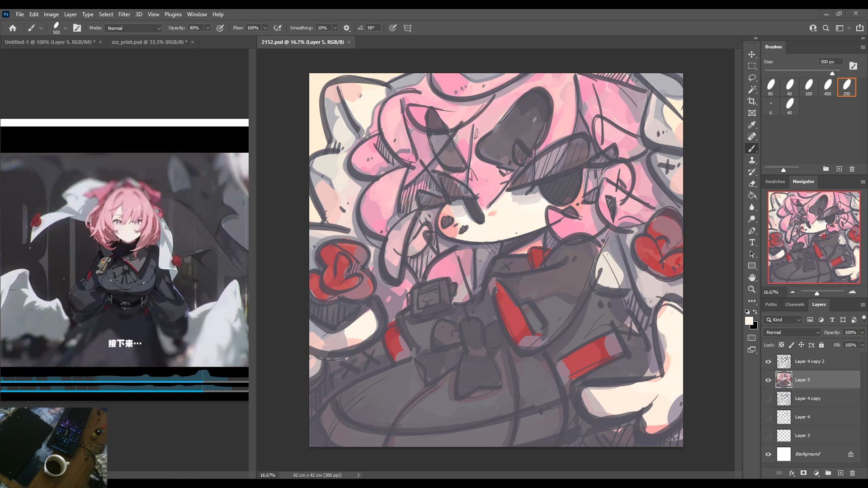Select the Type tool
The image size is (868, 488).
click(x=752, y=242)
